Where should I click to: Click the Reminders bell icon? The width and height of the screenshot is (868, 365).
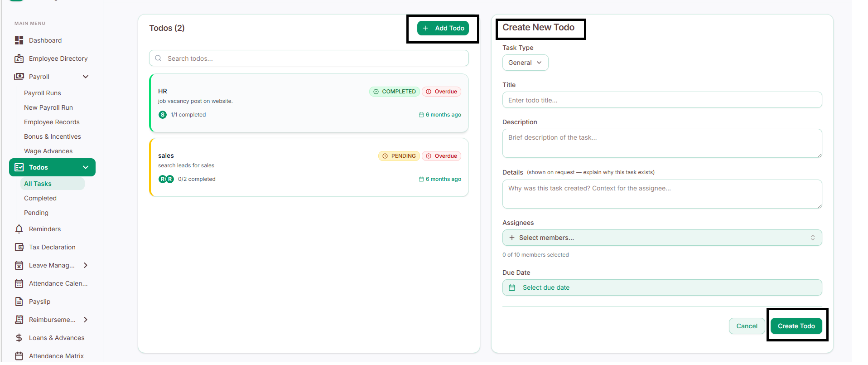(x=19, y=229)
